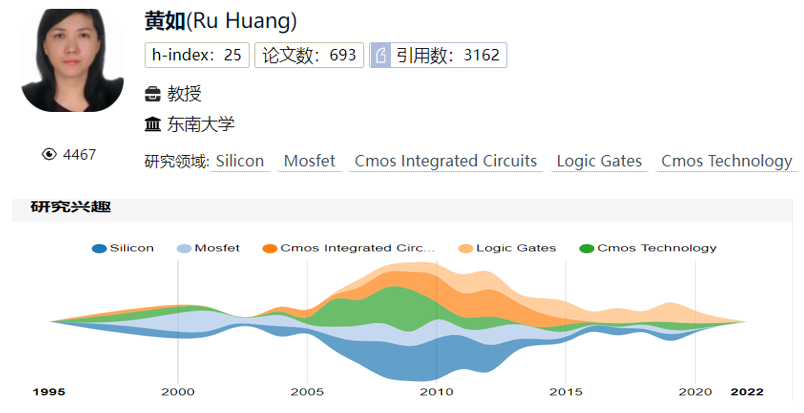Viewport: 804px width, 413px height.
Task: Select the Mosfet research field tag
Action: [x=310, y=161]
